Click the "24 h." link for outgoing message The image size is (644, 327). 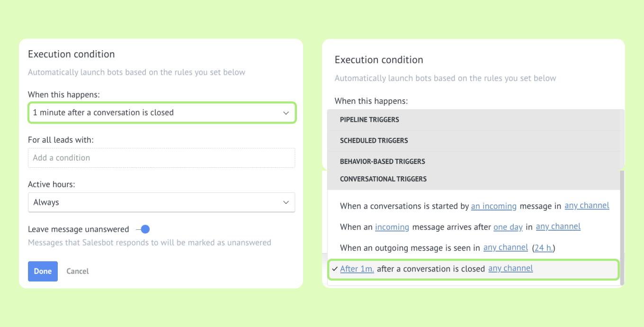click(x=544, y=247)
